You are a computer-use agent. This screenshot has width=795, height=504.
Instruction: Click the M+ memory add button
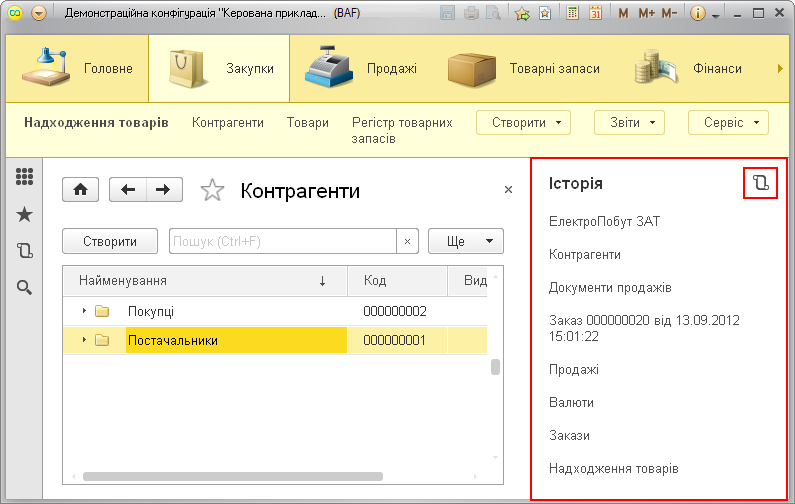[x=646, y=14]
